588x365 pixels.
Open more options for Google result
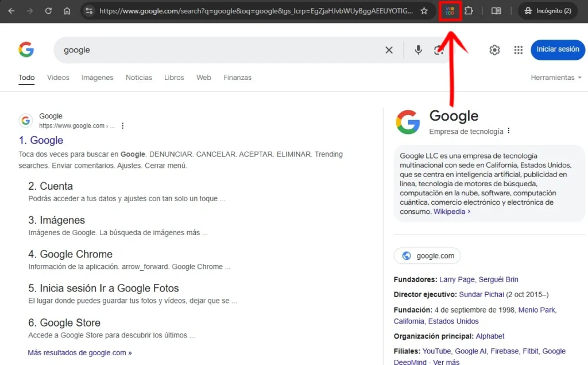pos(122,126)
